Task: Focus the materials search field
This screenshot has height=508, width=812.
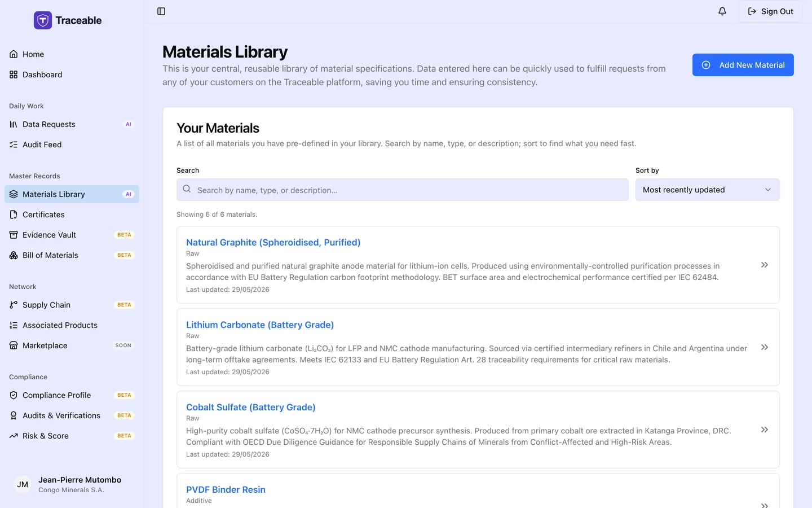Action: pos(403,190)
